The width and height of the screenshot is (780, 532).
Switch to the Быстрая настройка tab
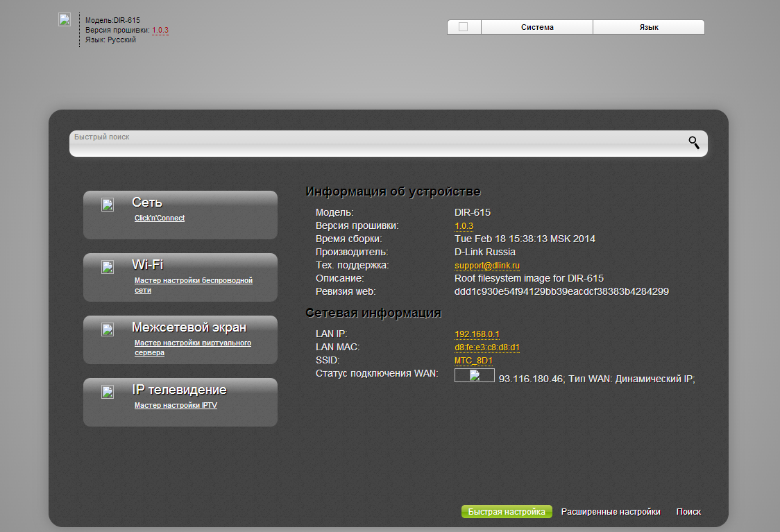click(x=507, y=512)
